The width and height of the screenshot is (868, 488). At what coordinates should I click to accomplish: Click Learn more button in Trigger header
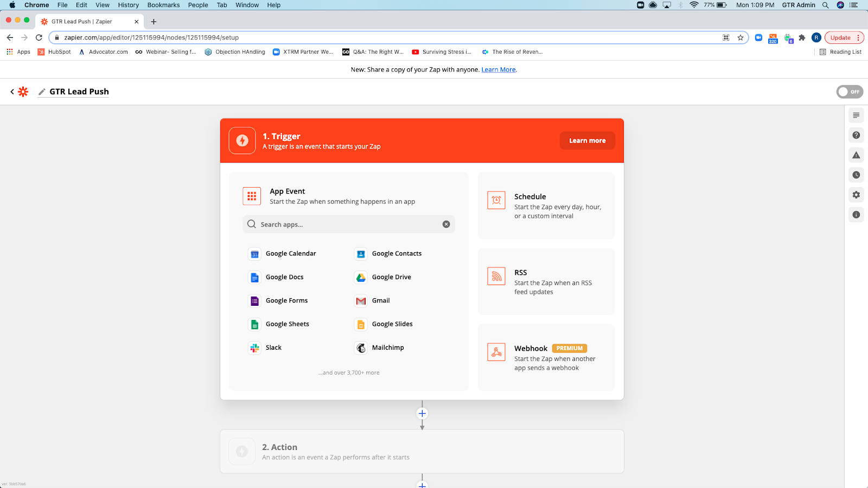tap(587, 140)
